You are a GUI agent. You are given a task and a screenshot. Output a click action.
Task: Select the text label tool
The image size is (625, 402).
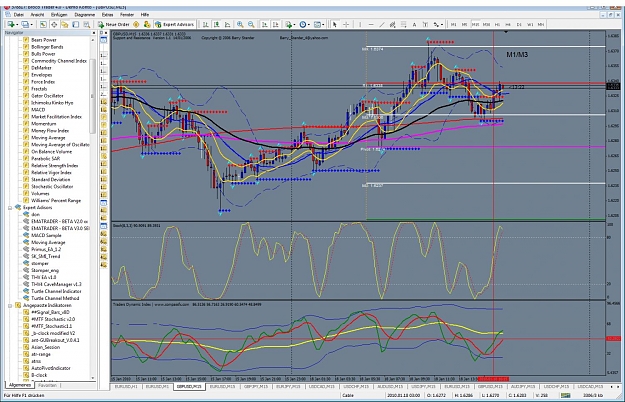click(425, 24)
